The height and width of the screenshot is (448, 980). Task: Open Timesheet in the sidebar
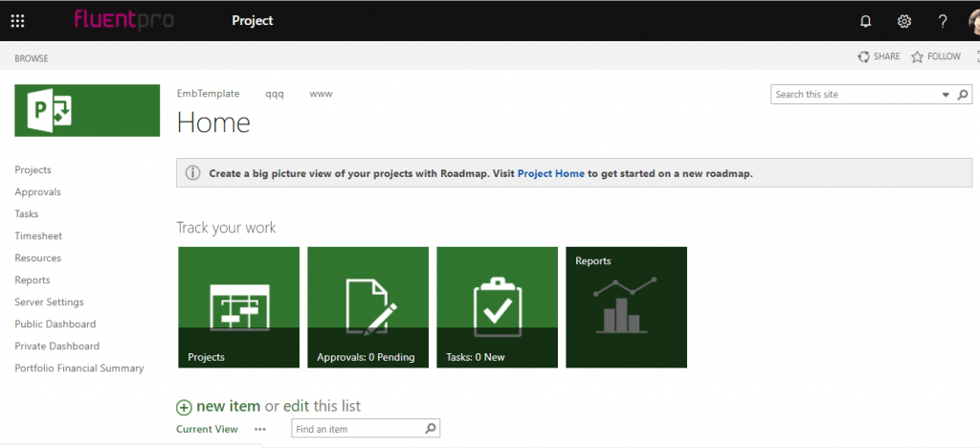tap(38, 236)
